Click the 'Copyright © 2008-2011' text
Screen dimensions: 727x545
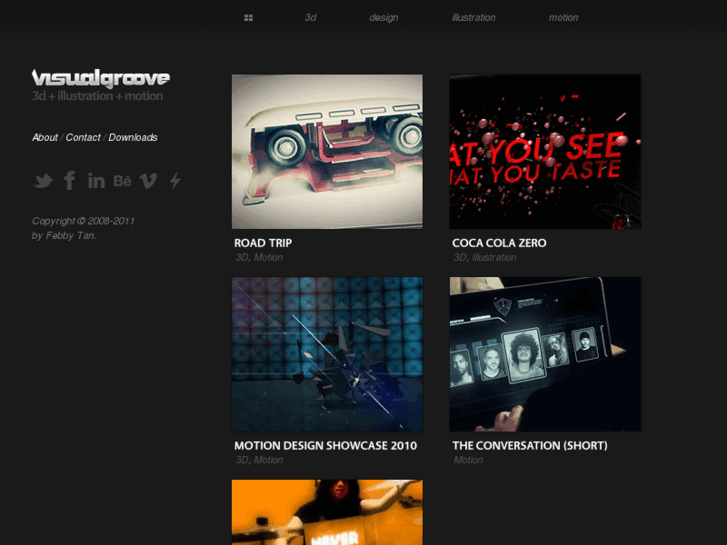pos(83,221)
